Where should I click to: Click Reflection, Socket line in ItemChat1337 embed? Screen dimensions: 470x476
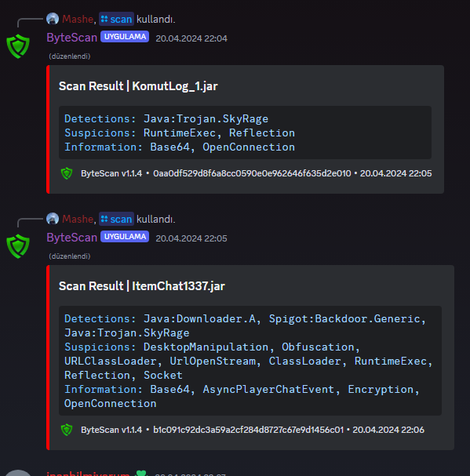[123, 375]
